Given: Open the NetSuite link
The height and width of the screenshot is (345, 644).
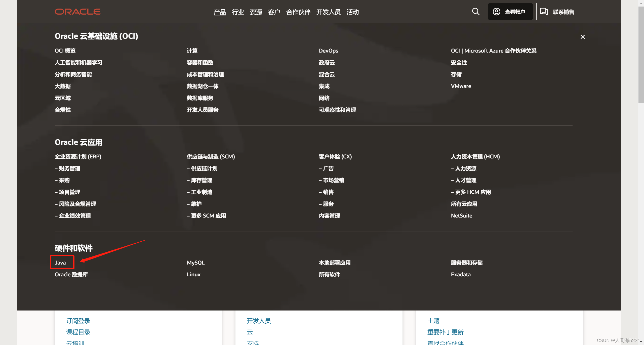Looking at the screenshot, I should [461, 215].
